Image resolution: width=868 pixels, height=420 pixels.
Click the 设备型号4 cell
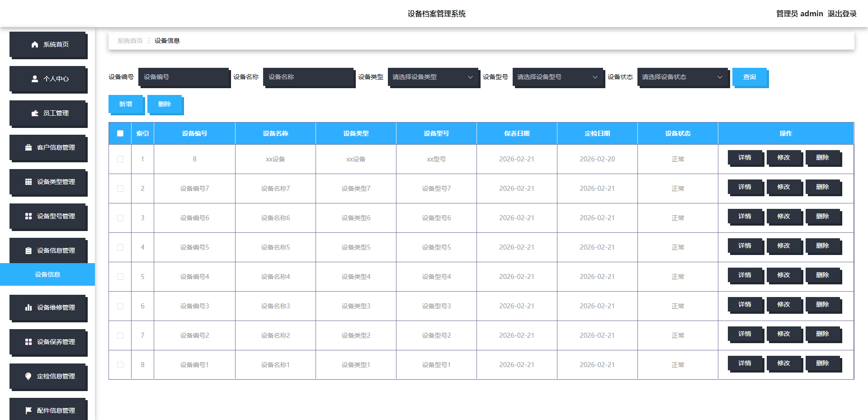coord(436,277)
